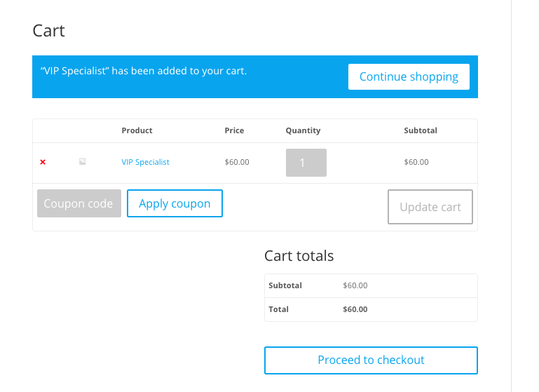Click the 'has been added' notification text
The width and height of the screenshot is (539, 392).
144,71
